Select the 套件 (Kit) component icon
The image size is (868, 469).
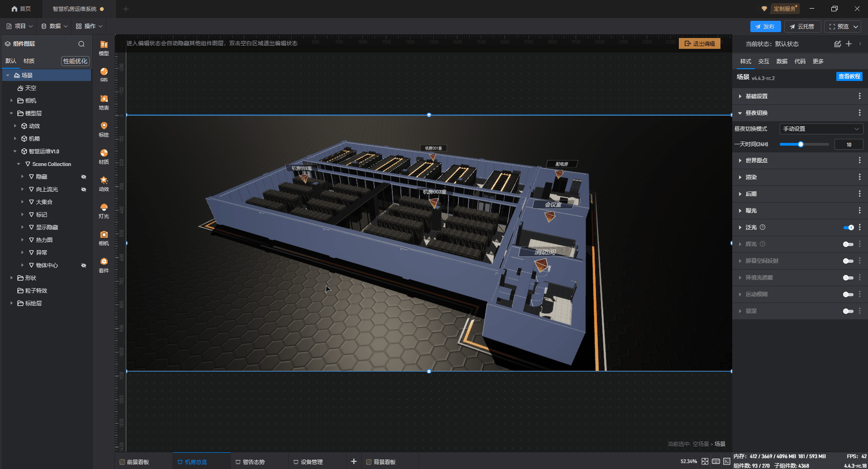pos(104,265)
